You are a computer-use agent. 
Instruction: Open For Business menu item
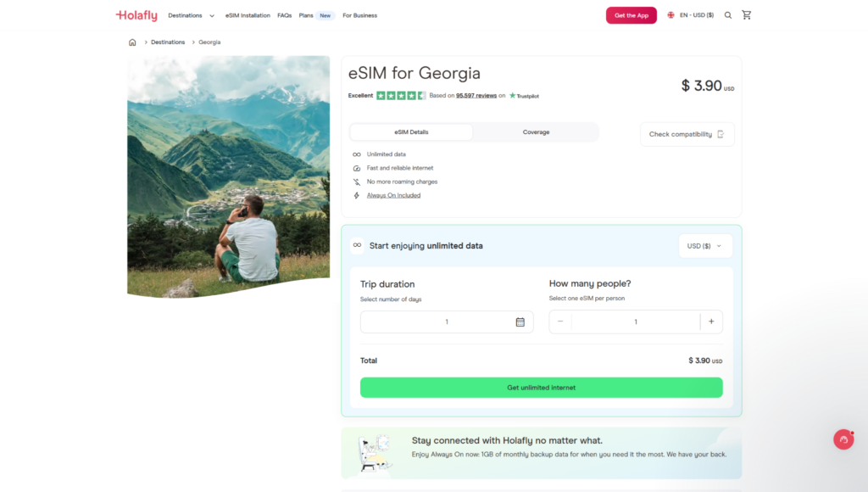click(359, 15)
